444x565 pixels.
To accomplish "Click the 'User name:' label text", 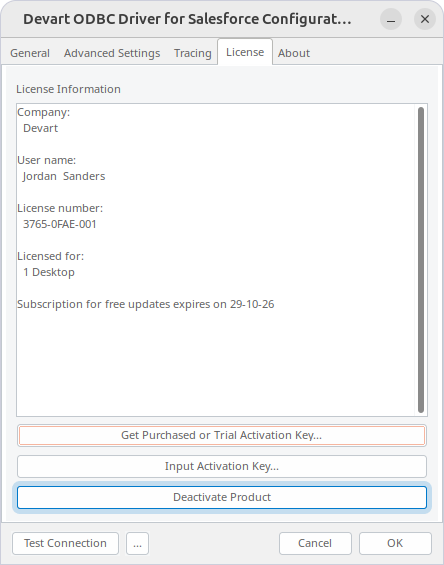I will 46,160.
